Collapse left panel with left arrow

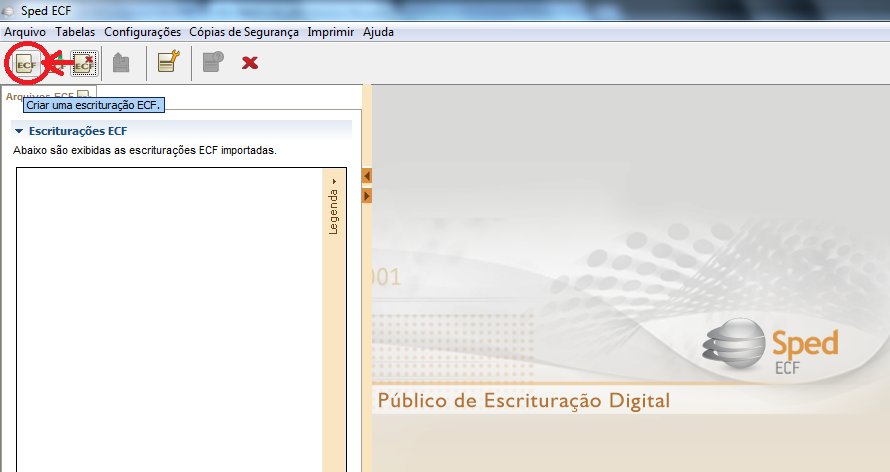[366, 176]
